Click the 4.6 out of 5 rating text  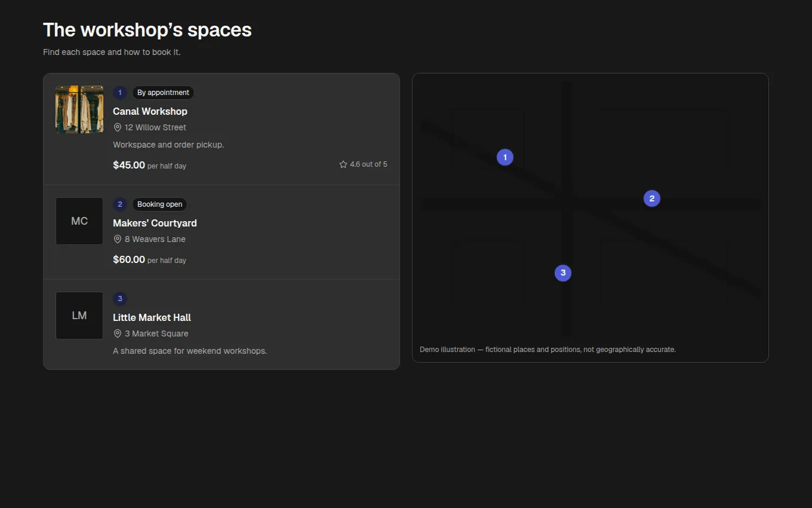(x=368, y=164)
